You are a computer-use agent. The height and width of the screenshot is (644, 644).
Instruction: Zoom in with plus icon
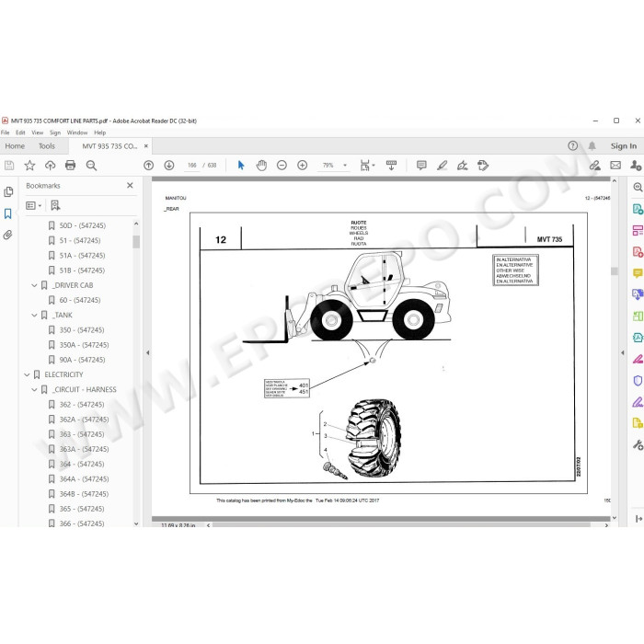pos(303,166)
